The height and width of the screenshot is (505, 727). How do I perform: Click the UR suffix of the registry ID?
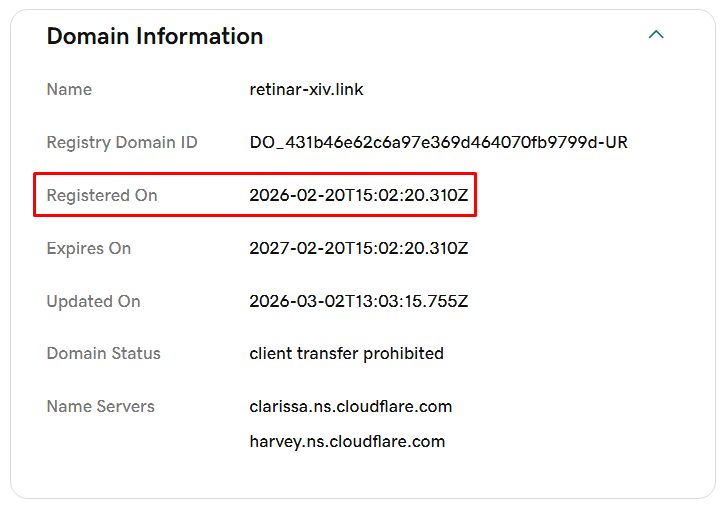pyautogui.click(x=617, y=143)
